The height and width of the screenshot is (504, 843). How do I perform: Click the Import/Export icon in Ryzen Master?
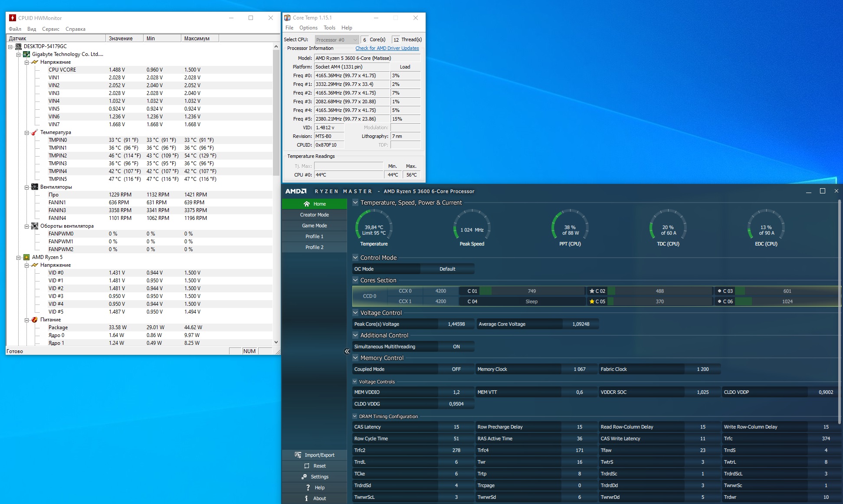pyautogui.click(x=298, y=455)
